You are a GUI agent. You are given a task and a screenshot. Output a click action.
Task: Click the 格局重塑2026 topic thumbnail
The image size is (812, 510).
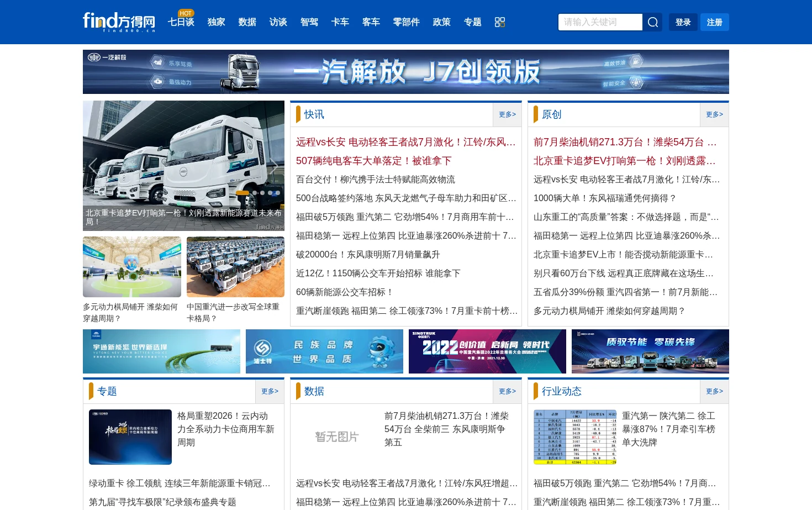point(130,437)
